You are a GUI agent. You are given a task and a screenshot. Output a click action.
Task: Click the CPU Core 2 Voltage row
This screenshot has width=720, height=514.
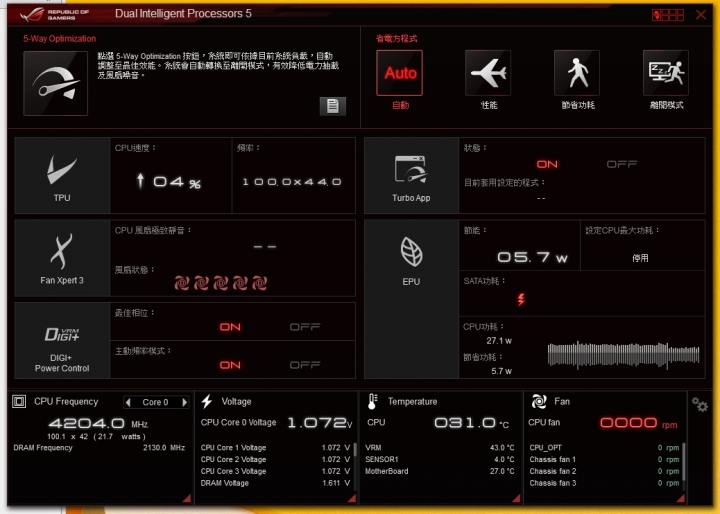[275, 460]
